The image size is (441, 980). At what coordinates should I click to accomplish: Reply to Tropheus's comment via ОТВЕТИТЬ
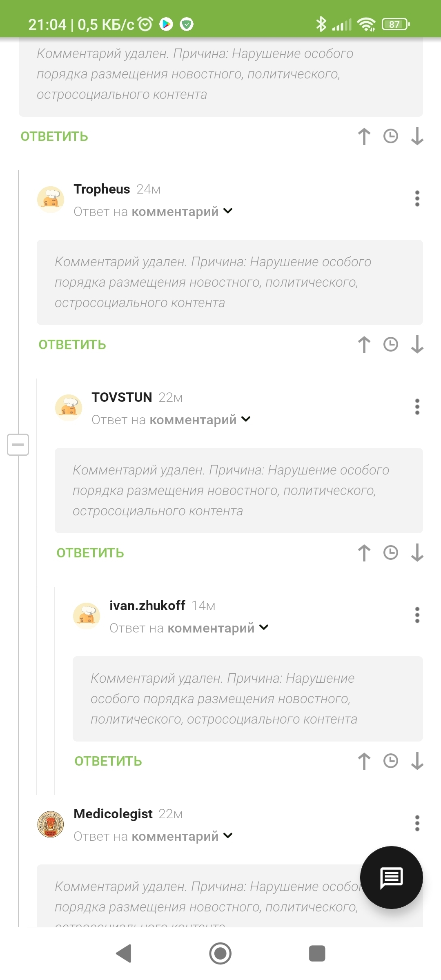(x=72, y=345)
